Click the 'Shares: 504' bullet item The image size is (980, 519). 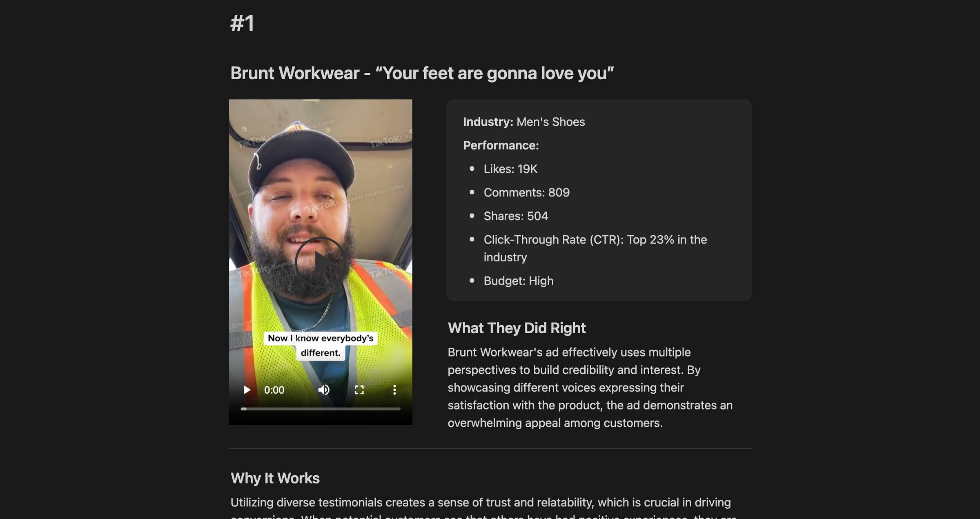(516, 216)
